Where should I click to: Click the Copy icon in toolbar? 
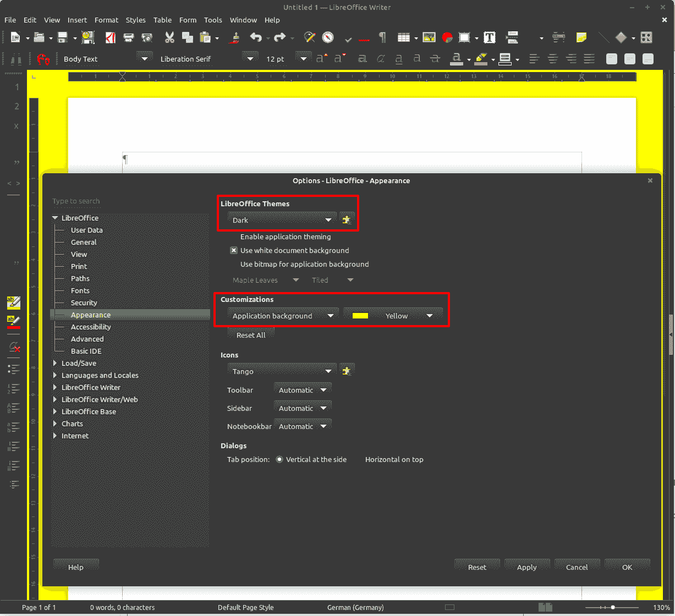(x=188, y=37)
